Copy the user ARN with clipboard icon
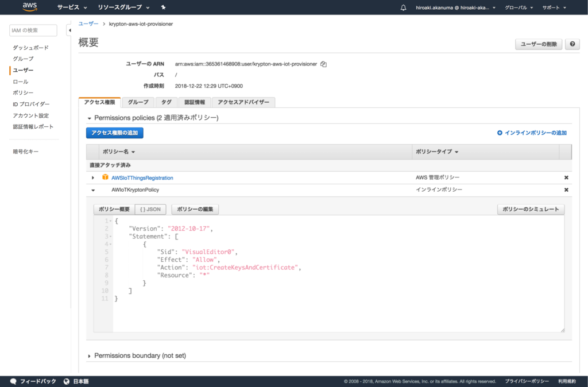 click(323, 64)
